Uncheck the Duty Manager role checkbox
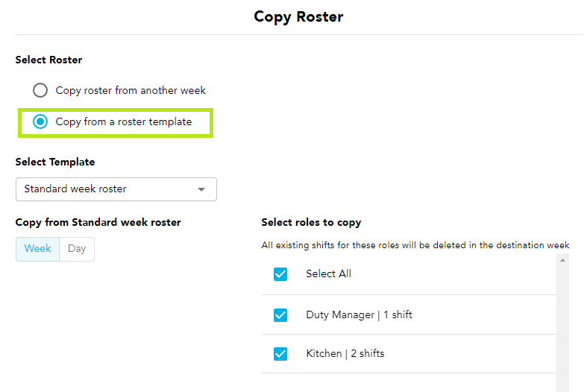Screen dimensions: 587x392 [280, 315]
